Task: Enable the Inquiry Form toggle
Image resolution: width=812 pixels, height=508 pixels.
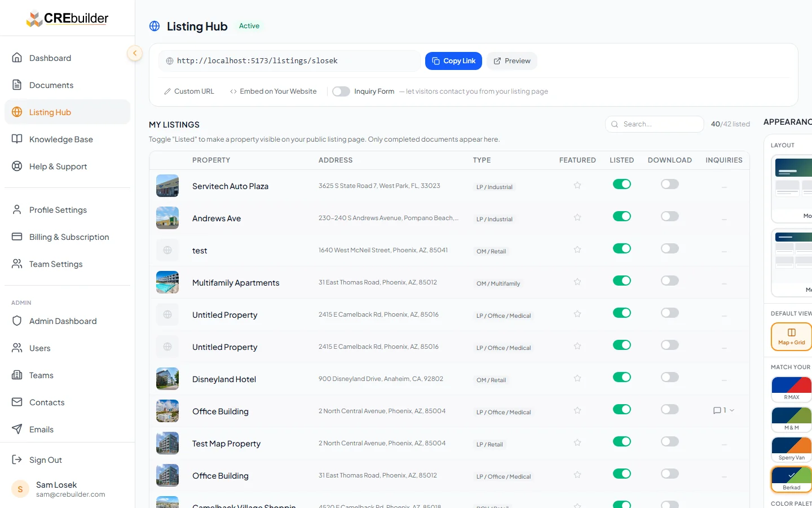Action: tap(341, 91)
